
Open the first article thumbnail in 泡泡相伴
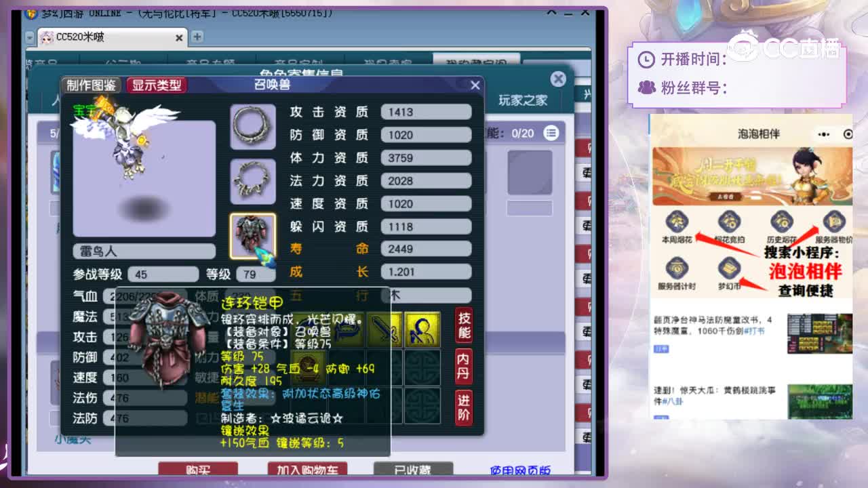click(x=820, y=333)
